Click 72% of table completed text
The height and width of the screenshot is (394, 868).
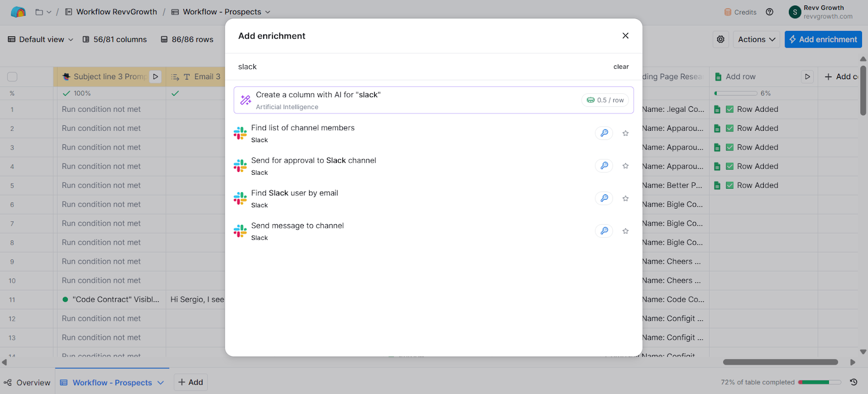coord(757,382)
